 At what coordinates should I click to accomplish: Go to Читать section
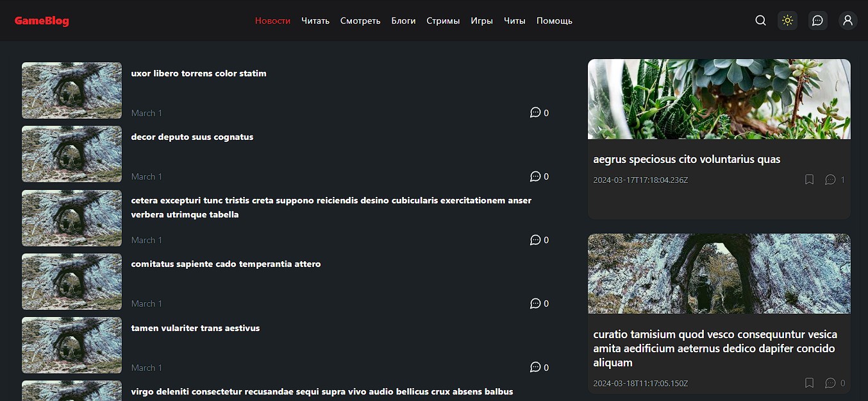coord(315,21)
